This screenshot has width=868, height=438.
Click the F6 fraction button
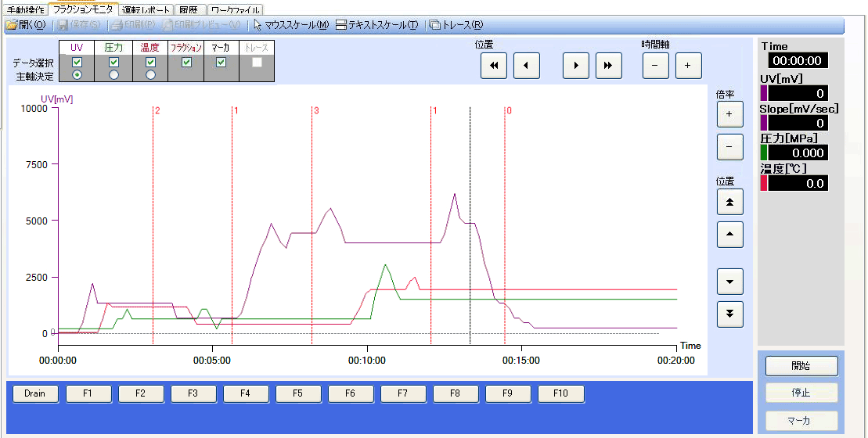[351, 393]
